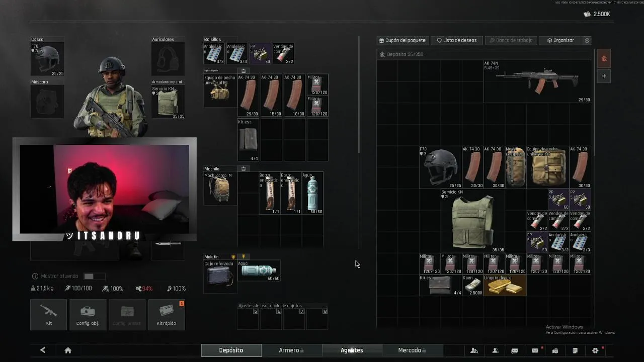Open the tasks notes icon
The height and width of the screenshot is (362, 644).
click(575, 350)
